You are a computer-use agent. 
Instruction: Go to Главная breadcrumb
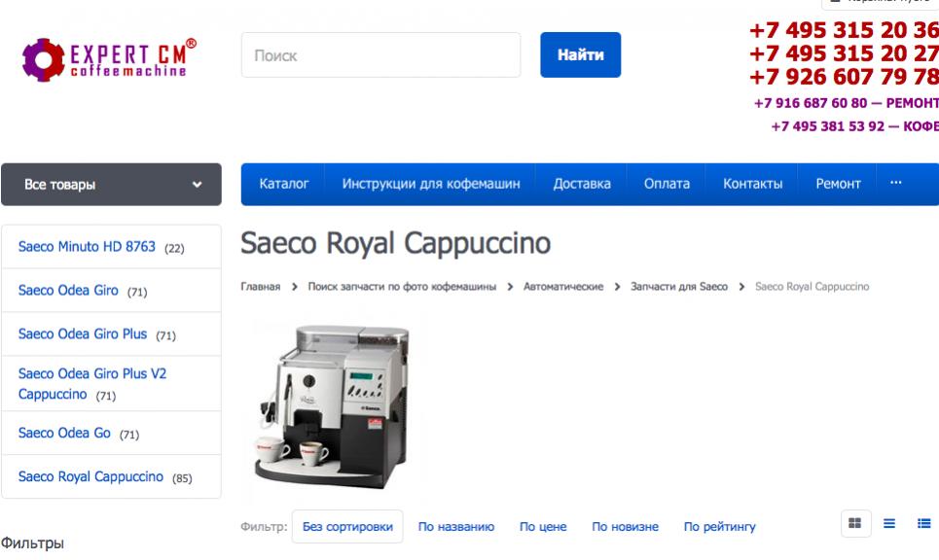point(261,287)
